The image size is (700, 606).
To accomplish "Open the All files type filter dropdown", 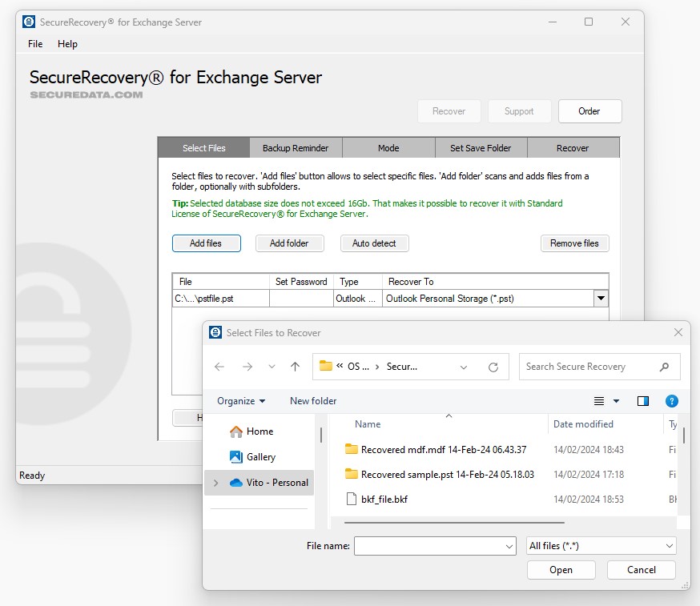I will point(601,546).
